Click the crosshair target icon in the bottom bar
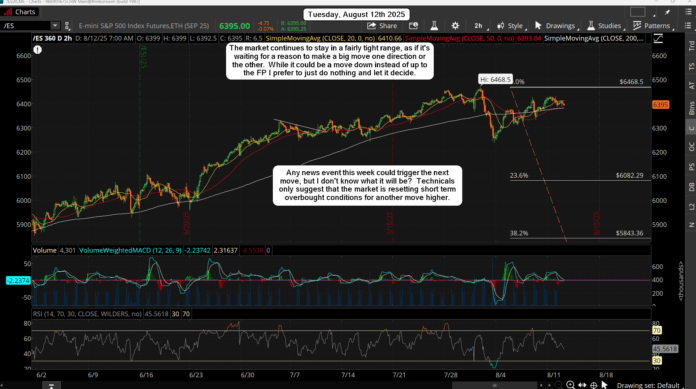Image resolution: width=696 pixels, height=389 pixels. point(593,385)
